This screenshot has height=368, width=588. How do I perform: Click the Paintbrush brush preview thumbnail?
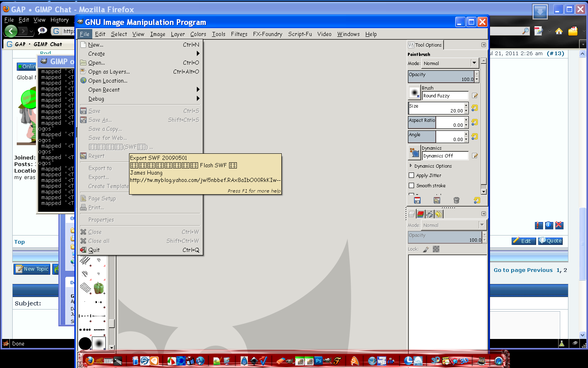414,92
